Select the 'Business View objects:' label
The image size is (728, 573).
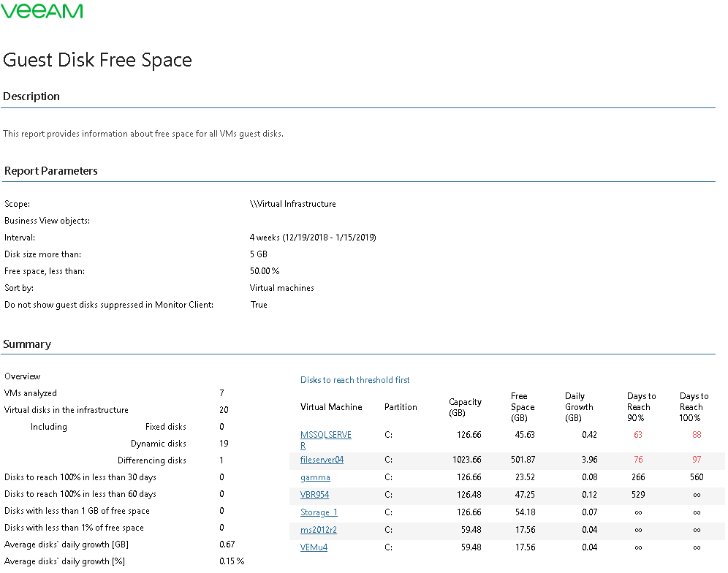click(47, 221)
